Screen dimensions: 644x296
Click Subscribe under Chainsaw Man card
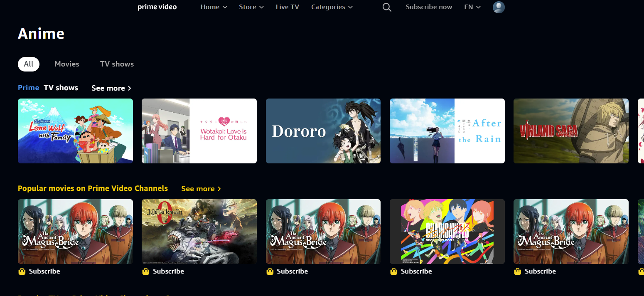click(x=416, y=271)
